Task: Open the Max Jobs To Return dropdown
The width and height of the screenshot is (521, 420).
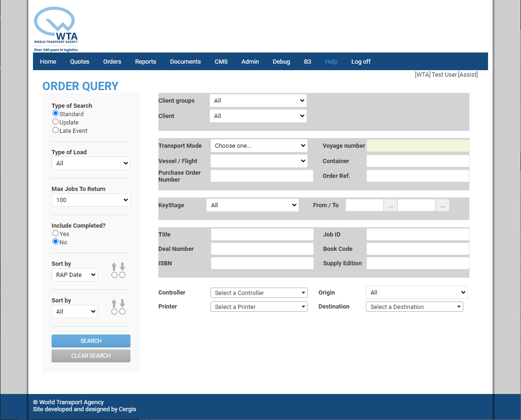Action: point(91,200)
